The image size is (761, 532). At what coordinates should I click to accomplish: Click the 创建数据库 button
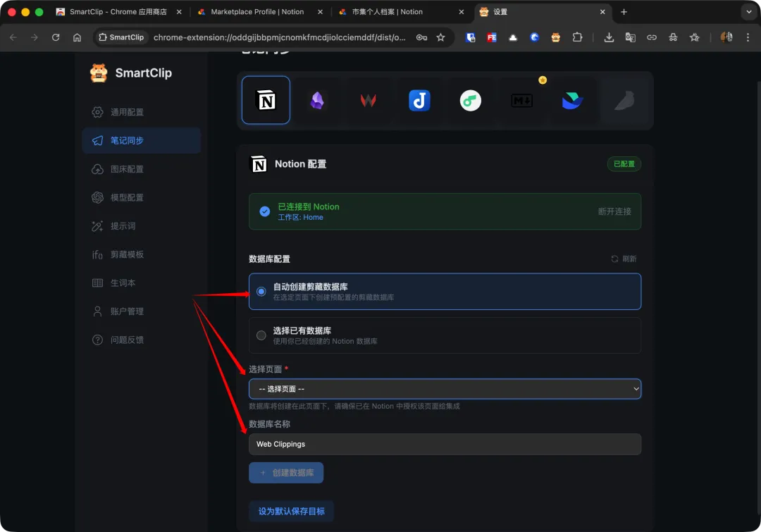tap(286, 473)
